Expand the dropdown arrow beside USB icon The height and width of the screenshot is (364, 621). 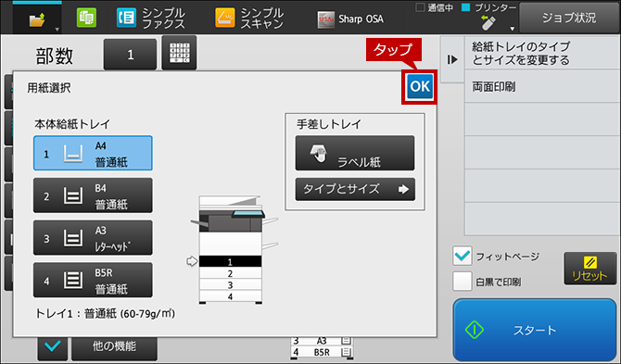(512, 29)
